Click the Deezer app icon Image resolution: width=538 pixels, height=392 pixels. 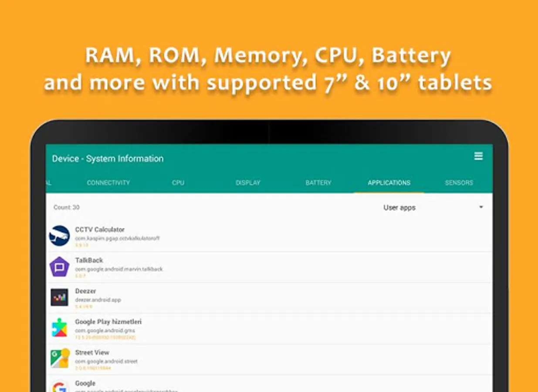point(59,297)
